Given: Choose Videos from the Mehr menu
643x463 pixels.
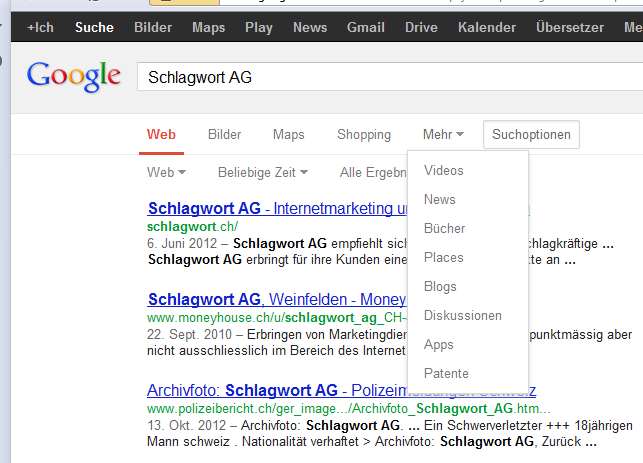Looking at the screenshot, I should point(444,170).
